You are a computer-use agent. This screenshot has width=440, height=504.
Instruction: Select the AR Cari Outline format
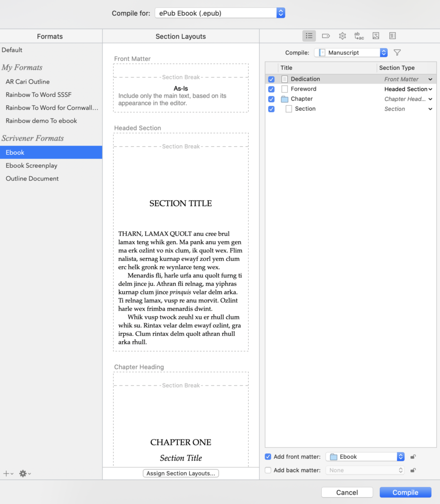pos(29,81)
